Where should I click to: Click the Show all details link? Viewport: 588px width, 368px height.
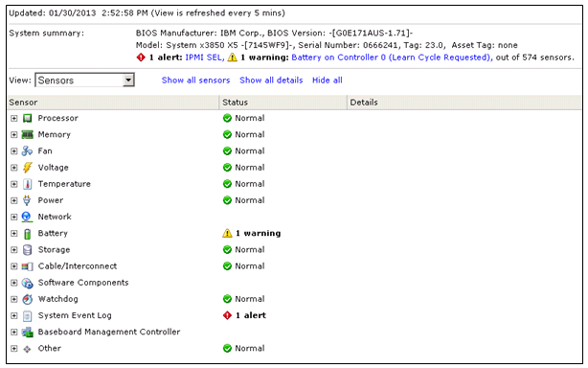[x=271, y=80]
